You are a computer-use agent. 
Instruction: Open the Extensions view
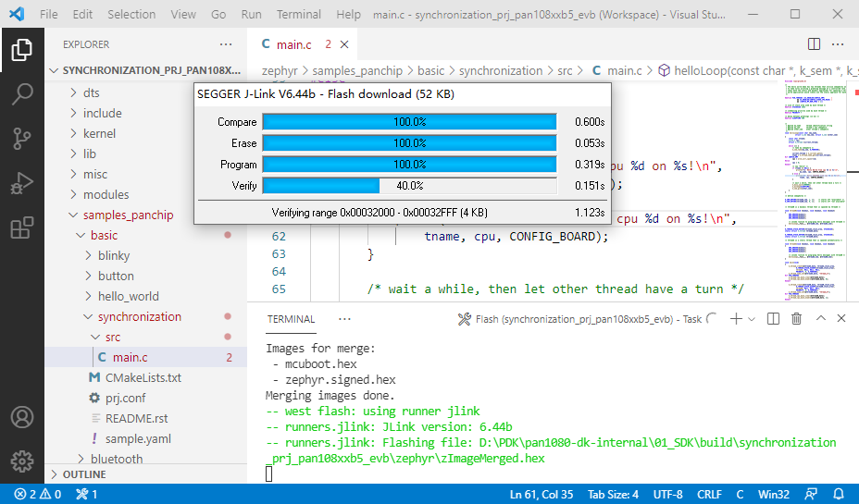(x=22, y=227)
